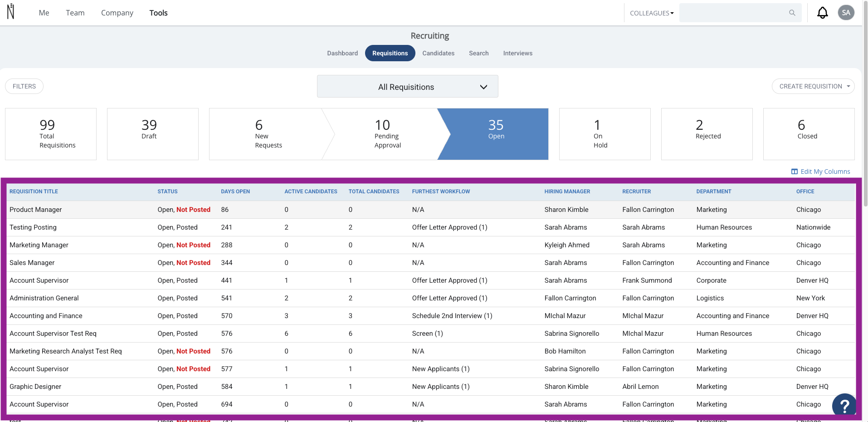
Task: Open the SA user avatar menu
Action: (x=846, y=13)
